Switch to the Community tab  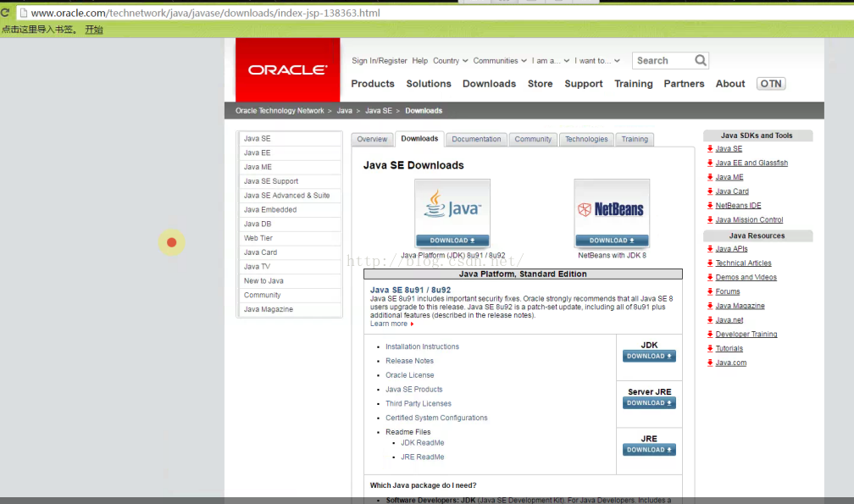pyautogui.click(x=533, y=139)
